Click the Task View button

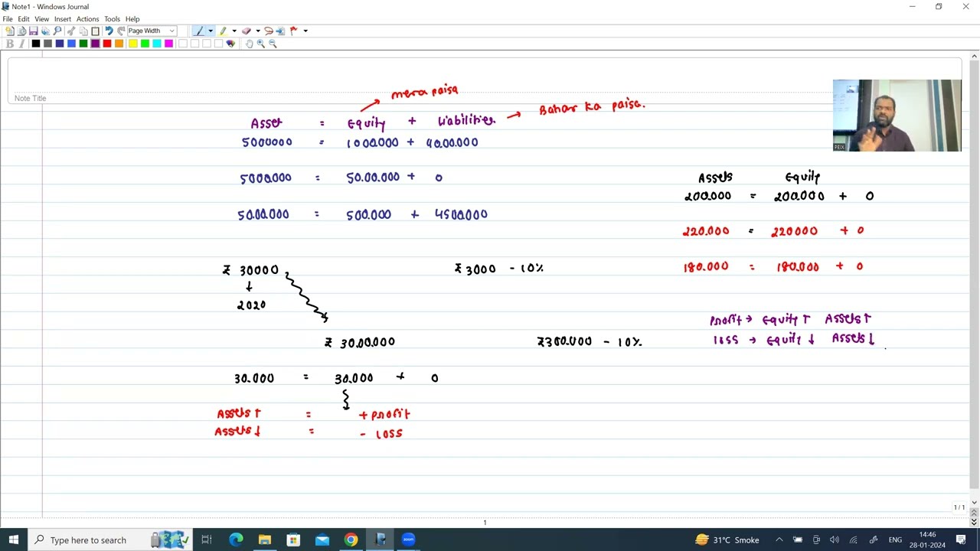pyautogui.click(x=206, y=540)
